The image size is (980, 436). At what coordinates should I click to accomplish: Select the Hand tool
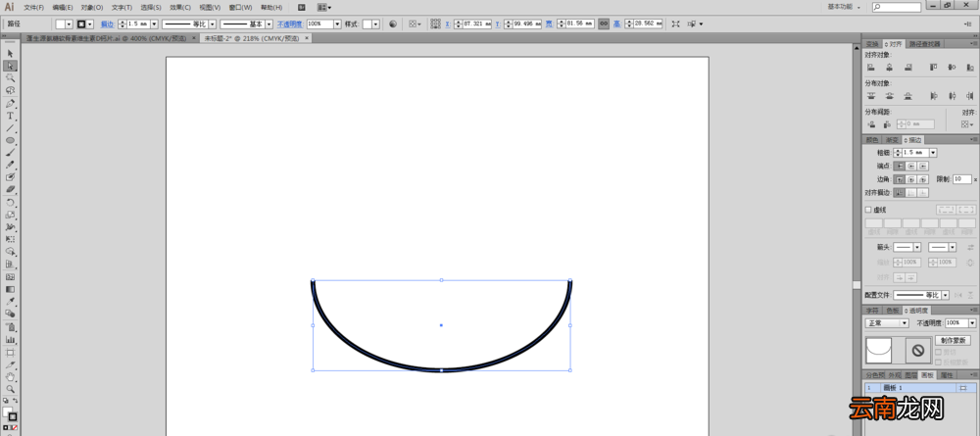[10, 376]
